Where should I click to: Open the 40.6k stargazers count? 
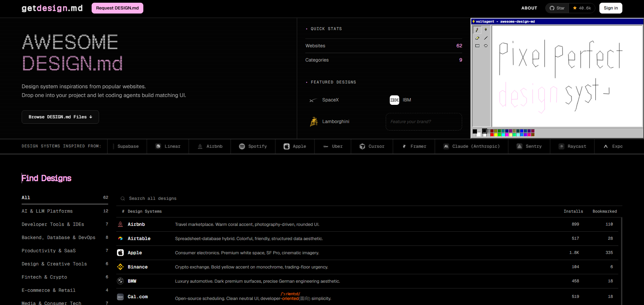tap(582, 8)
